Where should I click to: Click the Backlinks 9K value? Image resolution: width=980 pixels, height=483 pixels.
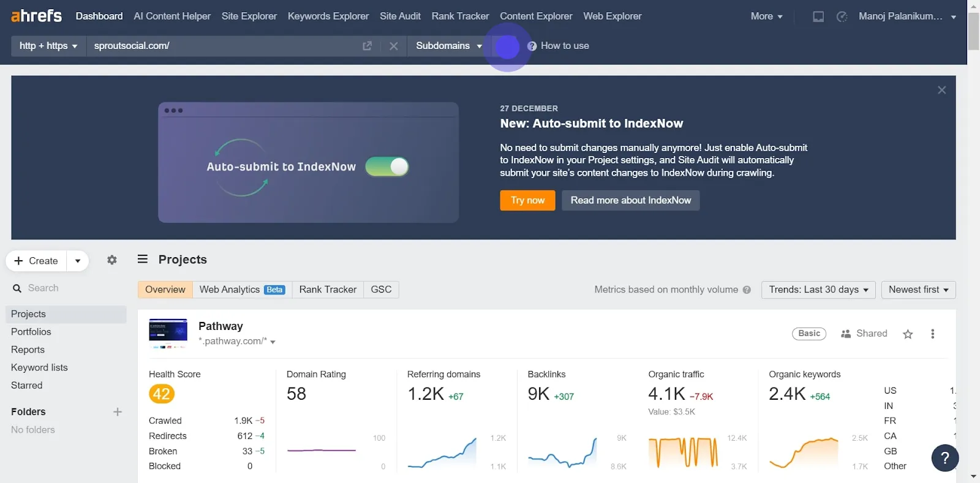point(539,394)
